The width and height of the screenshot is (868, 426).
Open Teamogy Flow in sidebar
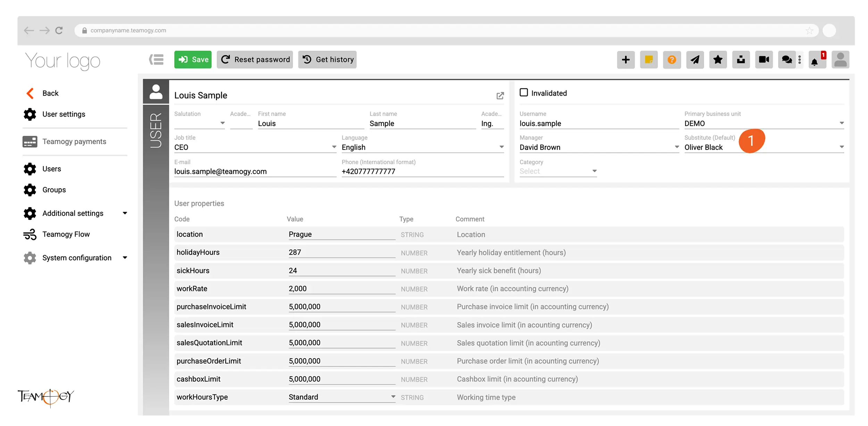[x=66, y=234]
